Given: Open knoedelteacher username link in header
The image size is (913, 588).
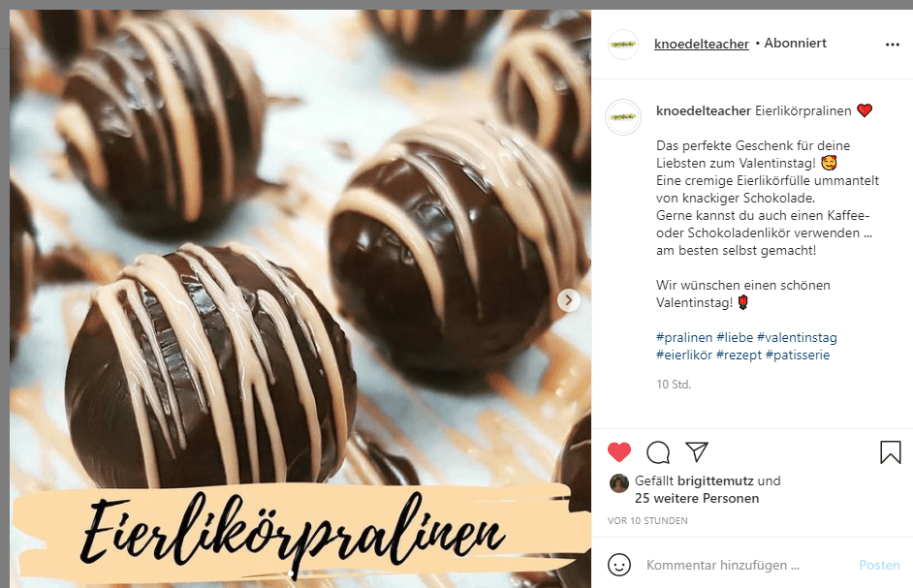Looking at the screenshot, I should (701, 44).
